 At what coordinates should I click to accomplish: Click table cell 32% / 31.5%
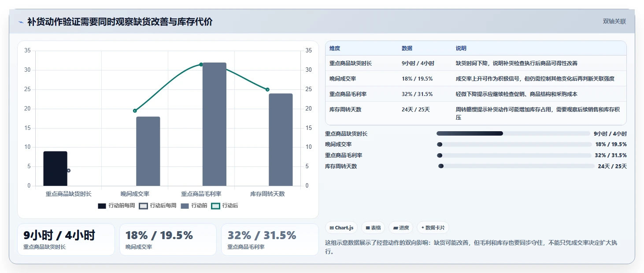417,94
